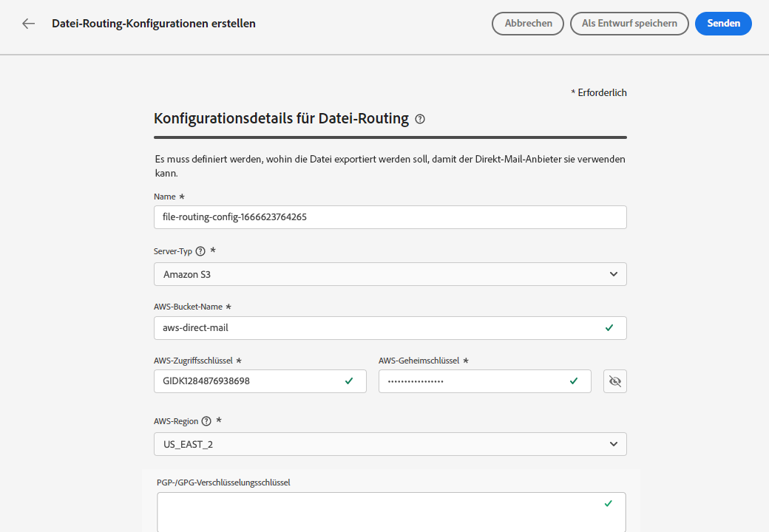Click checkmark in AWS-Bucket-Name field
The height and width of the screenshot is (532, 769).
[609, 327]
